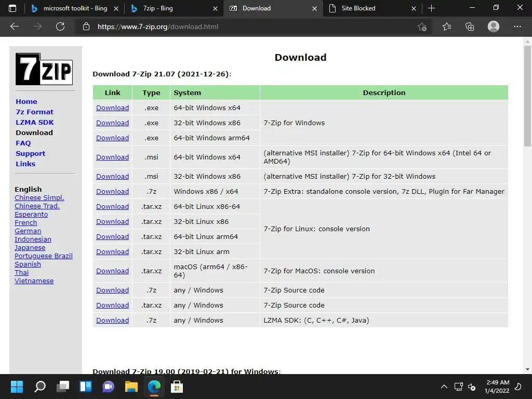Screen dimensions: 532x399
Task: Open the Collections icon
Action: (x=470, y=26)
